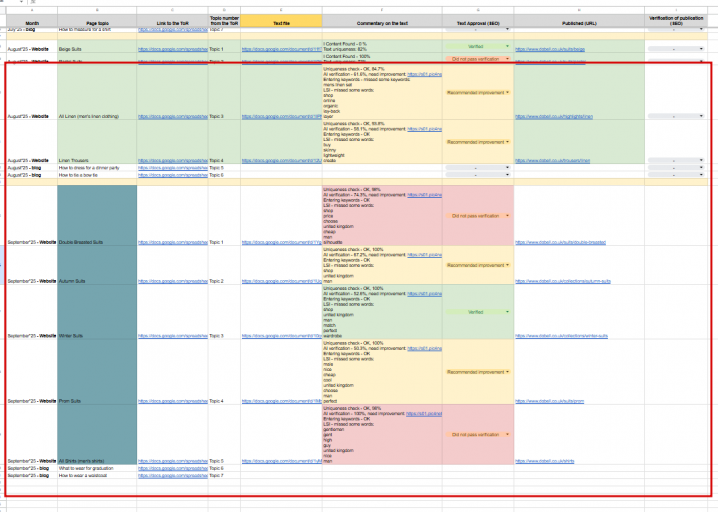Select the Text Approval (SEO) header cell
This screenshot has width=718, height=512.
[478, 21]
